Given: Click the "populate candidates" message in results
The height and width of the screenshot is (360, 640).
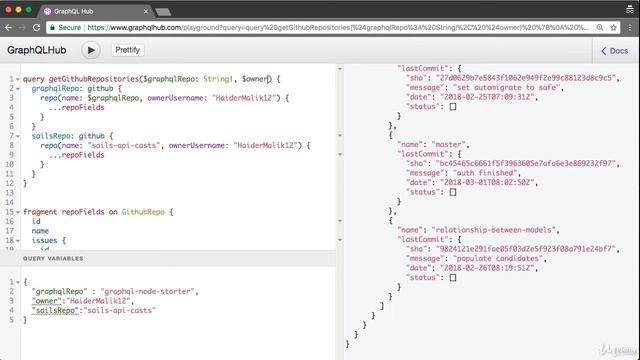Looking at the screenshot, I should pos(499,258).
